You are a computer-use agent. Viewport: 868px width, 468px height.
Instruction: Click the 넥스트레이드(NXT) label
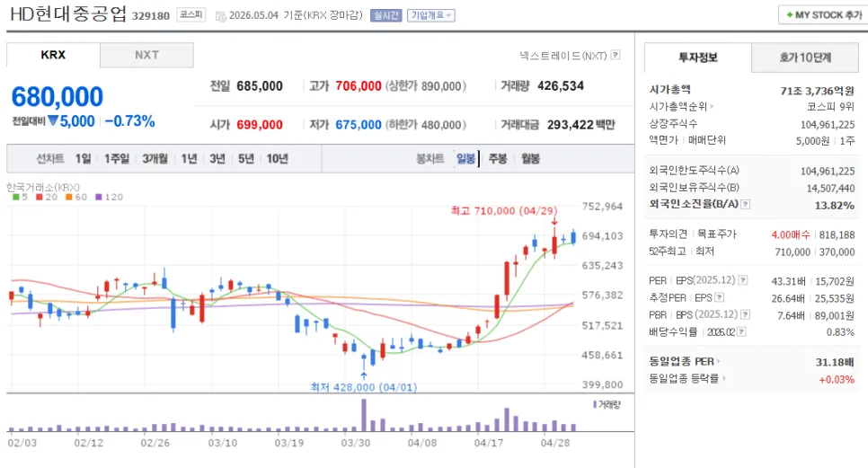[563, 56]
